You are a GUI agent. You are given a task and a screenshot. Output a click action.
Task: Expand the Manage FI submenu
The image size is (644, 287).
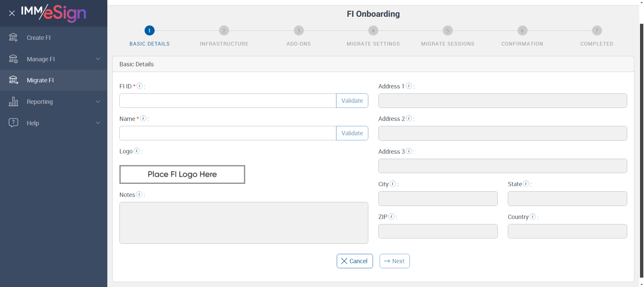(98, 59)
